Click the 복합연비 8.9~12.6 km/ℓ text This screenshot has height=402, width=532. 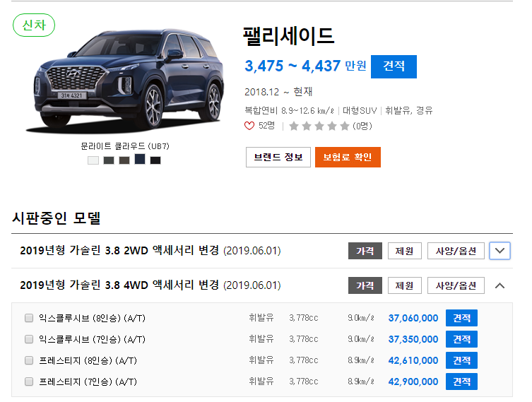coord(290,111)
